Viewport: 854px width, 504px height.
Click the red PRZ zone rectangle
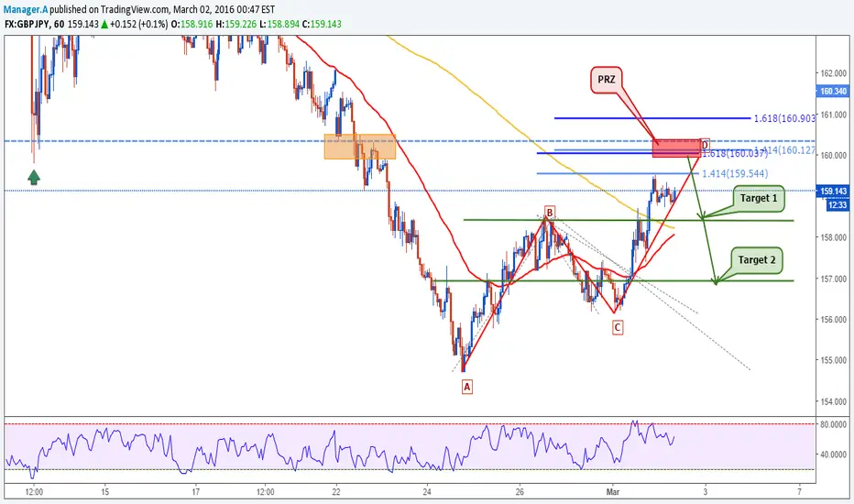[676, 148]
